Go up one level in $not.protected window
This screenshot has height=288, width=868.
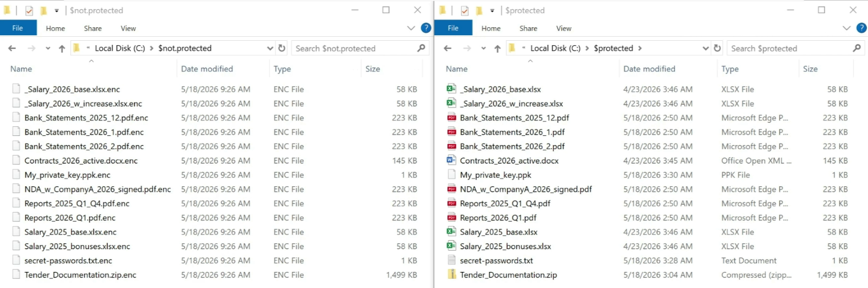pos(62,48)
